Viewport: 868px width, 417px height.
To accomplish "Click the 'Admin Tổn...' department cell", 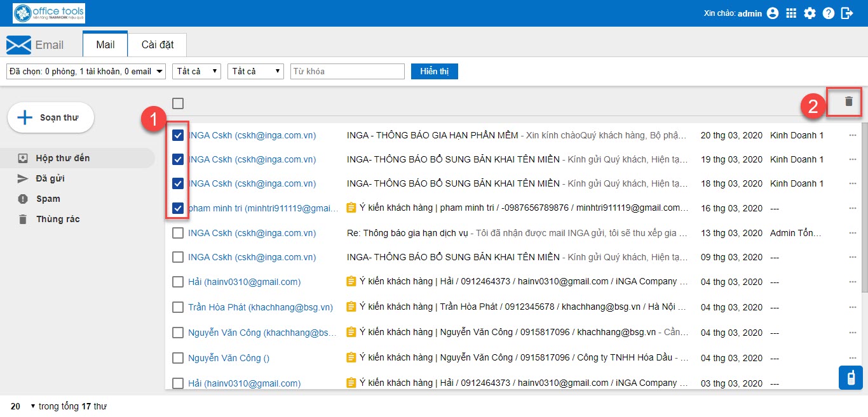I will [796, 233].
